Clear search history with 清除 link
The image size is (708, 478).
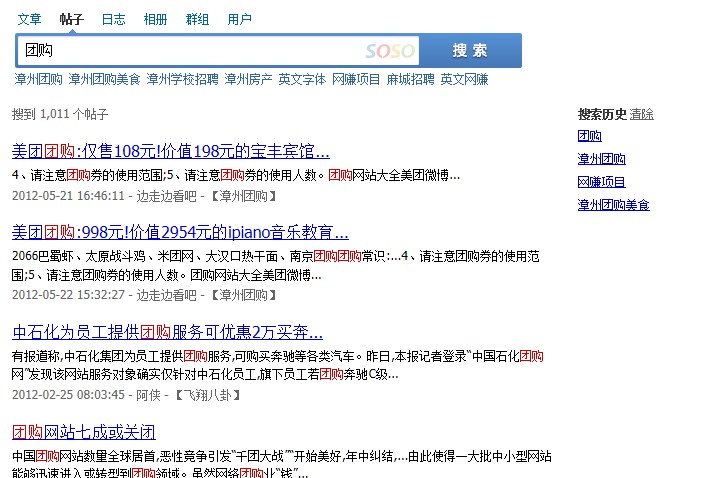tap(642, 114)
